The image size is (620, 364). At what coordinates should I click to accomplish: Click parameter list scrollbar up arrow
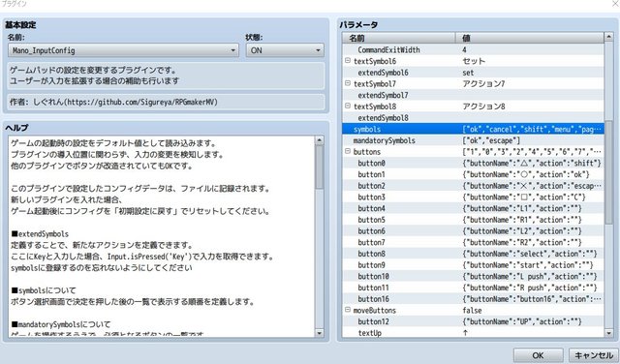click(609, 37)
